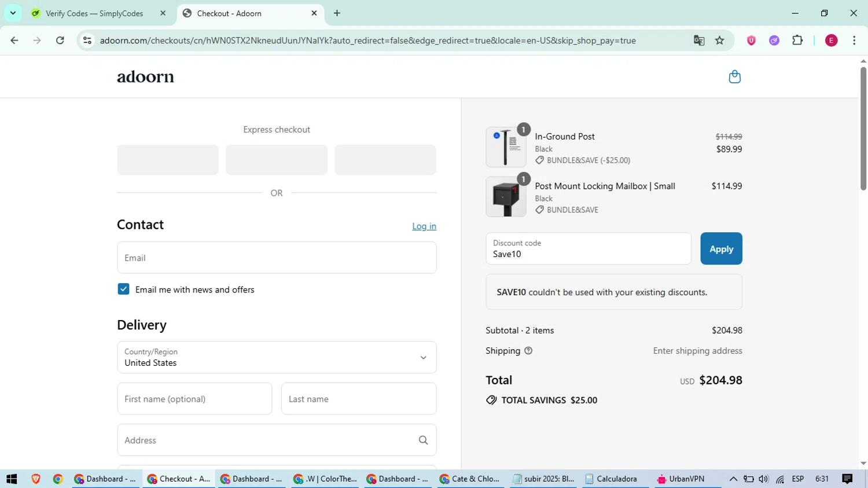The height and width of the screenshot is (488, 868).
Task: Open the Chrome three-dot menu
Action: [854, 41]
